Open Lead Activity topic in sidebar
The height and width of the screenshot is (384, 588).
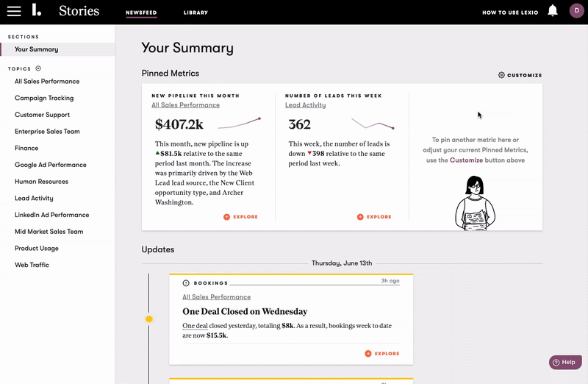point(34,198)
